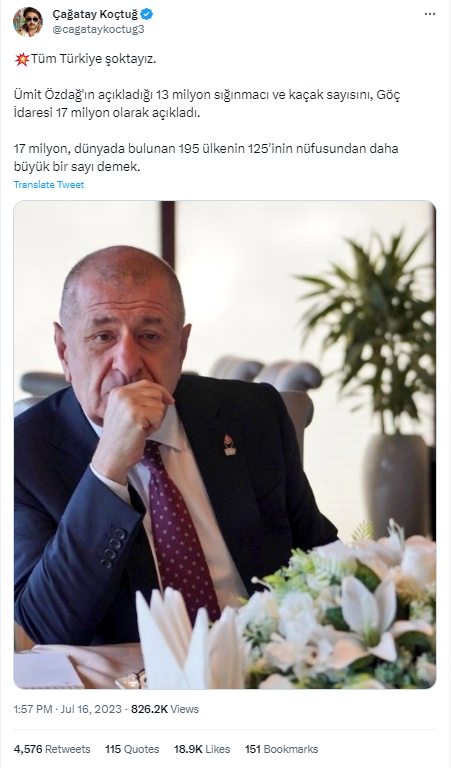Viewport: 451px width, 768px height.
Task: Open the display name Çağatay Koçtuğ
Action: [x=95, y=14]
